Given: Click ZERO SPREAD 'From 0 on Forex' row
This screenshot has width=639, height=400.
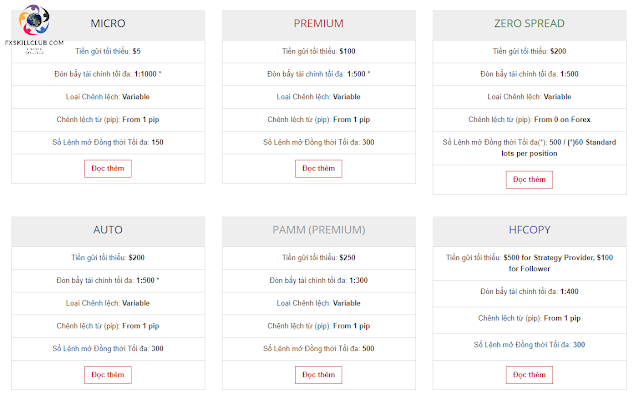Looking at the screenshot, I should (529, 120).
